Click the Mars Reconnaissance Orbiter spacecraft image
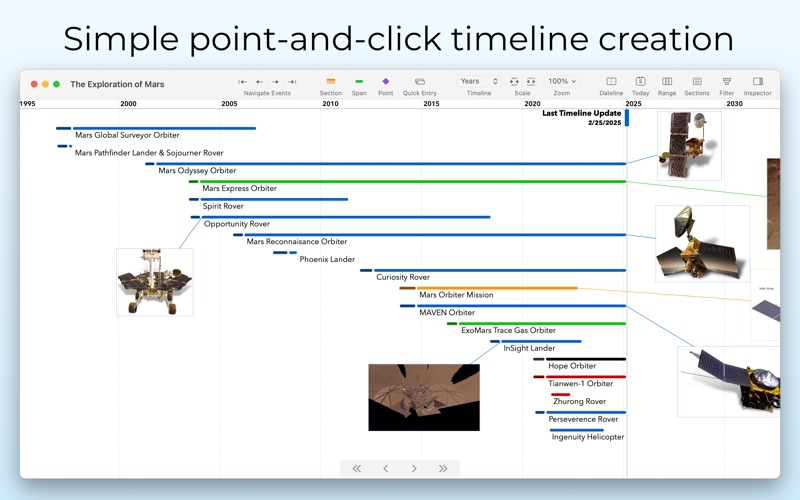 [x=703, y=244]
